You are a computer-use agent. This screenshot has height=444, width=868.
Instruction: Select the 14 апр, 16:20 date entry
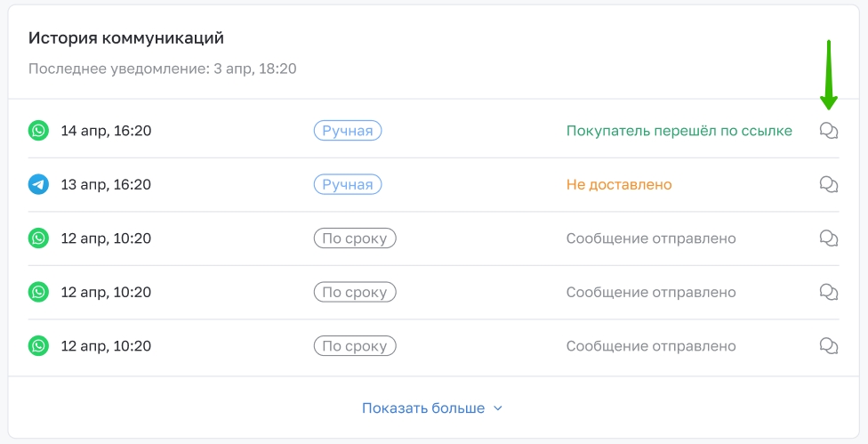pyautogui.click(x=106, y=131)
